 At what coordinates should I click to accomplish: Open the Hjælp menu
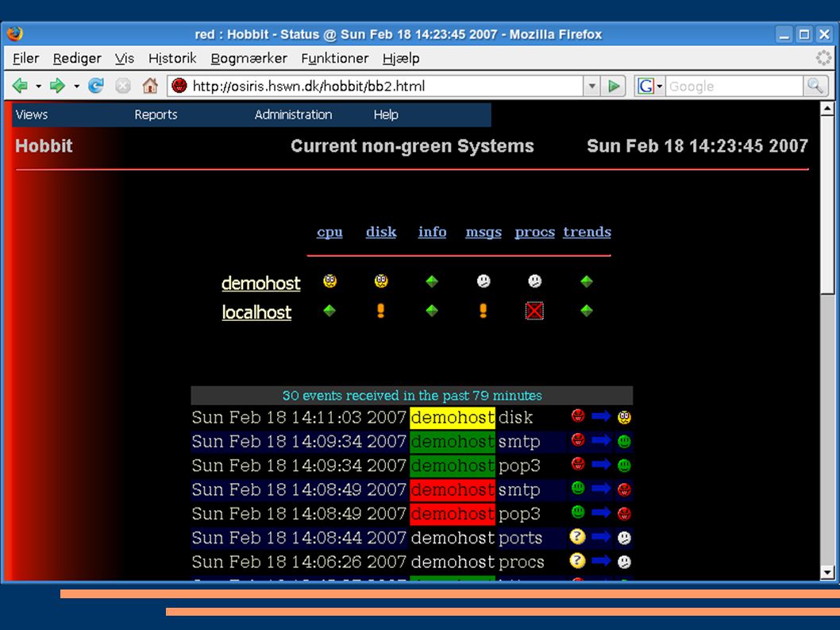pos(401,58)
